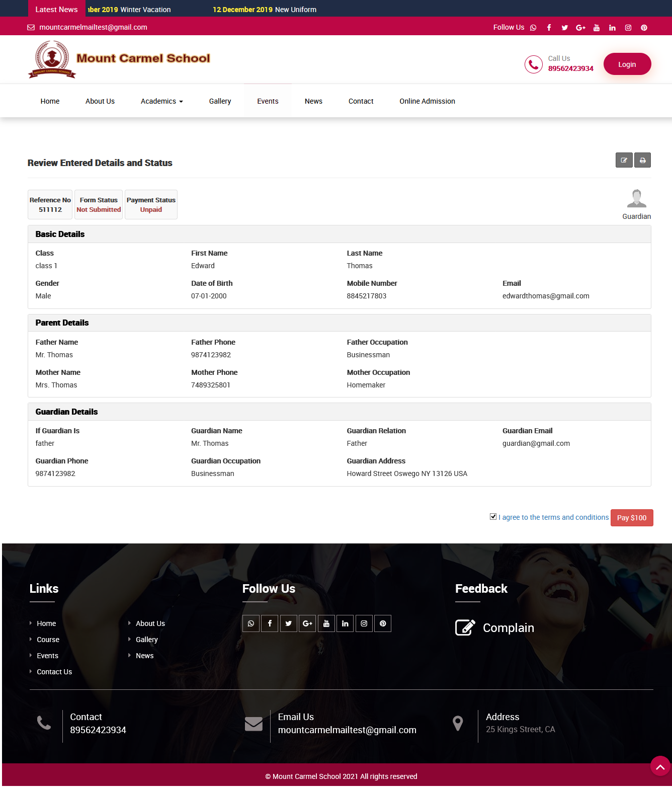Go to Online Admission in navigation
The height and width of the screenshot is (789, 672).
click(427, 101)
